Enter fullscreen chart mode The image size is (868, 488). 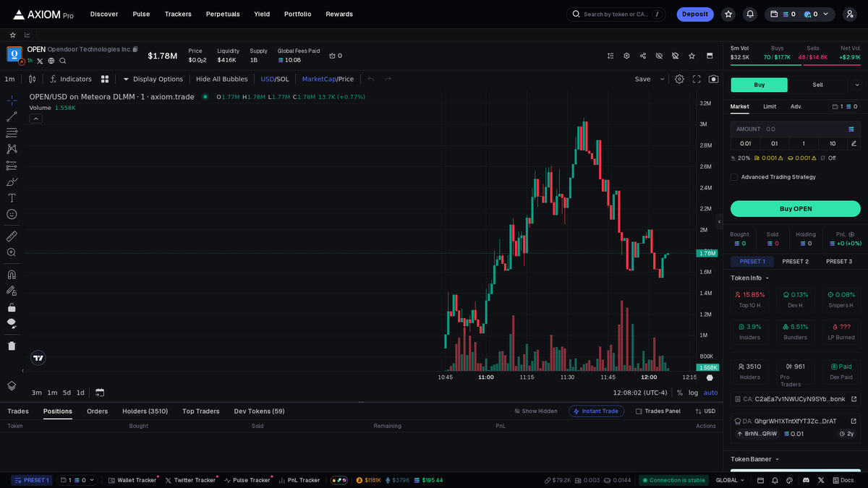pos(697,79)
